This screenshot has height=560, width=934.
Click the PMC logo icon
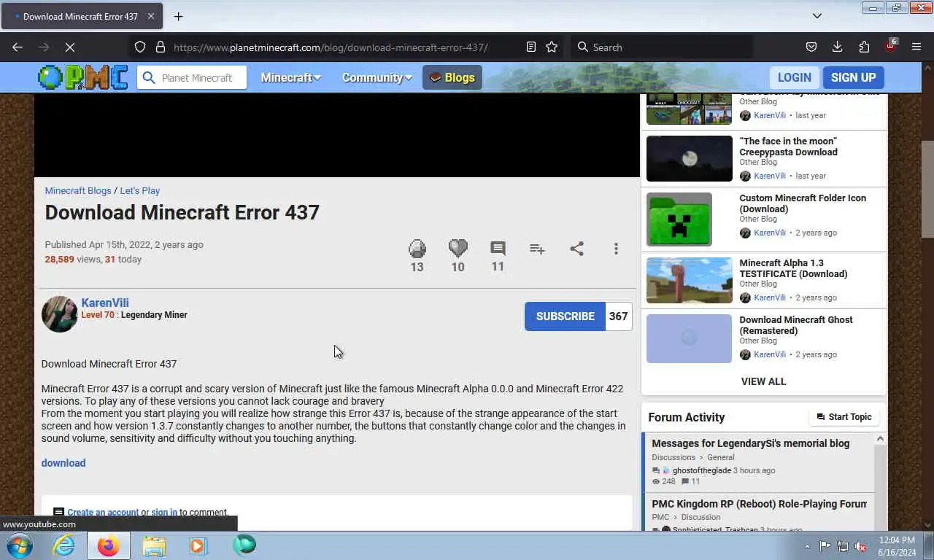point(82,77)
